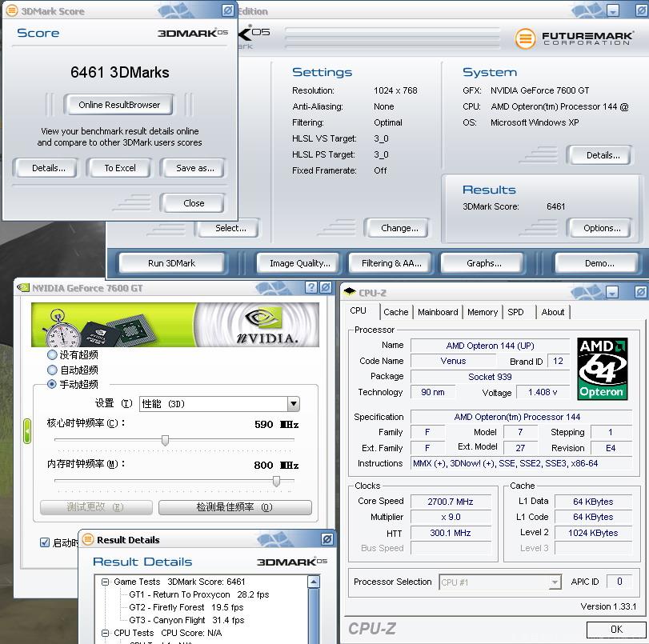Click the AMD 64 Opteron logo
Image resolution: width=649 pixels, height=644 pixels.
point(603,368)
